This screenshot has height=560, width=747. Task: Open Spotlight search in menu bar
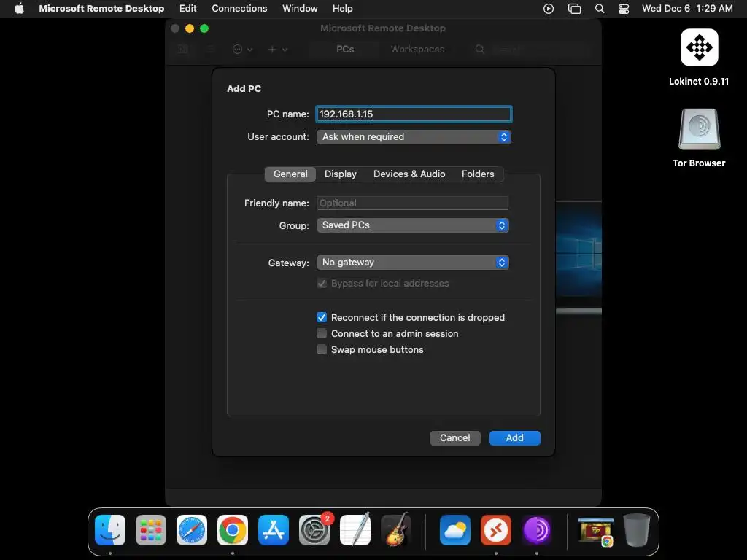click(600, 9)
